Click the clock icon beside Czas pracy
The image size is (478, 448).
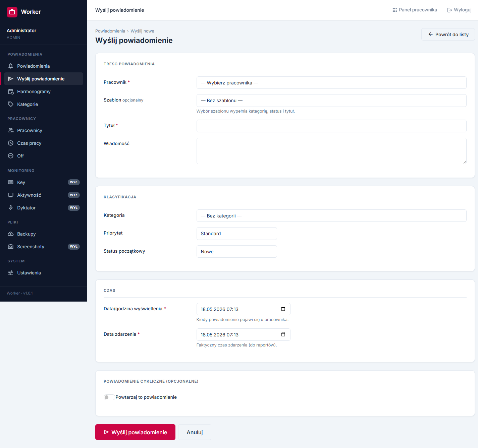click(x=11, y=143)
